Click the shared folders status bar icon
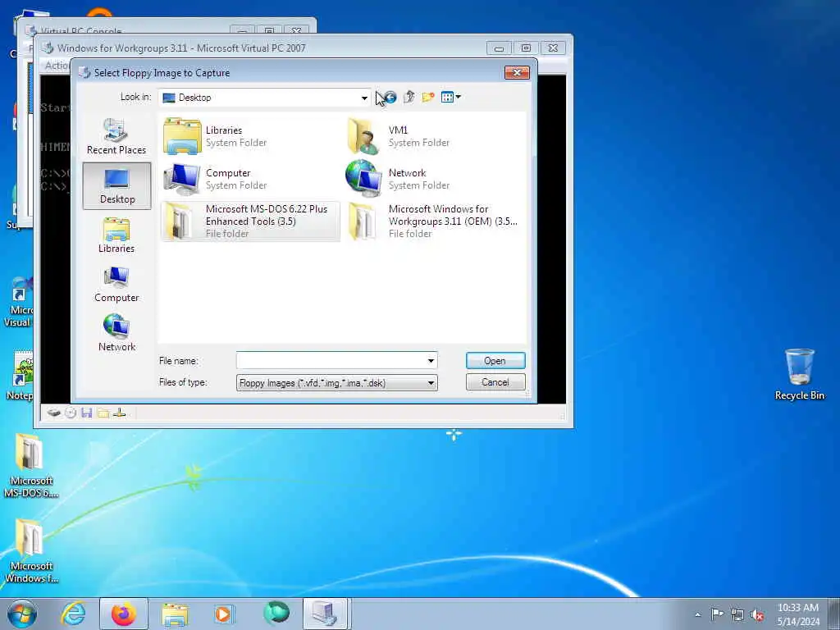 click(103, 413)
